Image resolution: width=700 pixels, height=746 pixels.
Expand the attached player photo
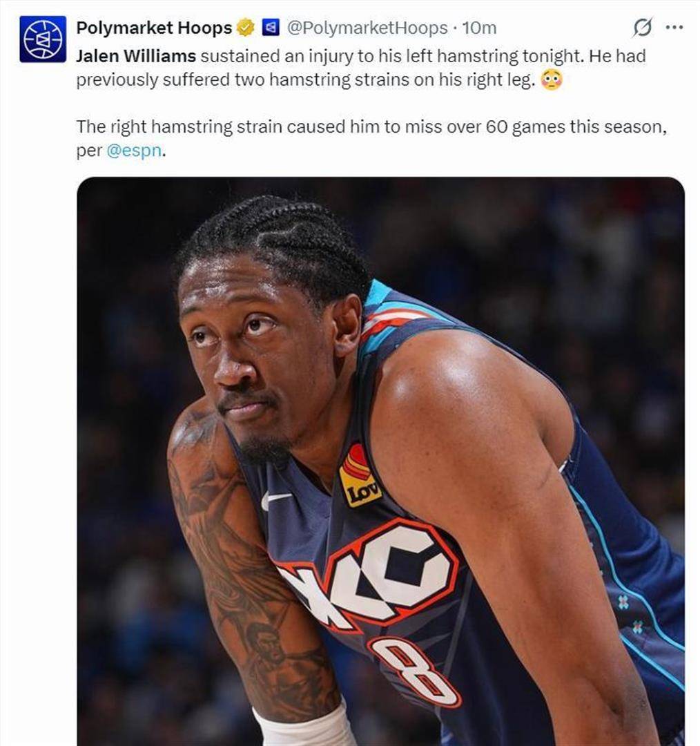coord(380,461)
